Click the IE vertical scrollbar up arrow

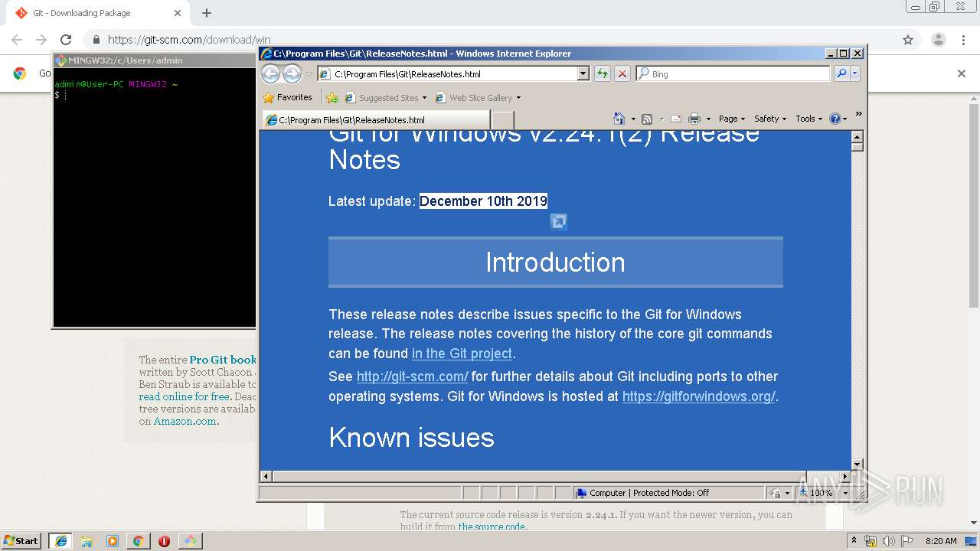(857, 137)
